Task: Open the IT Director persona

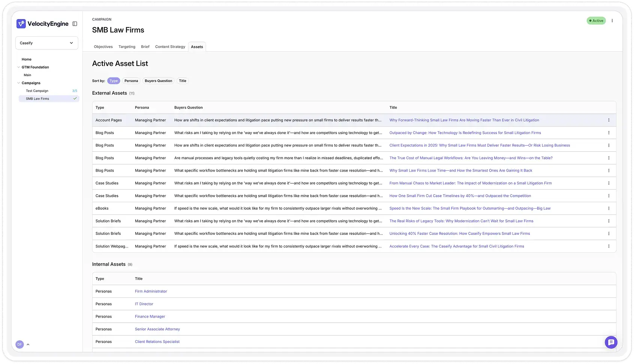Action: (144, 304)
